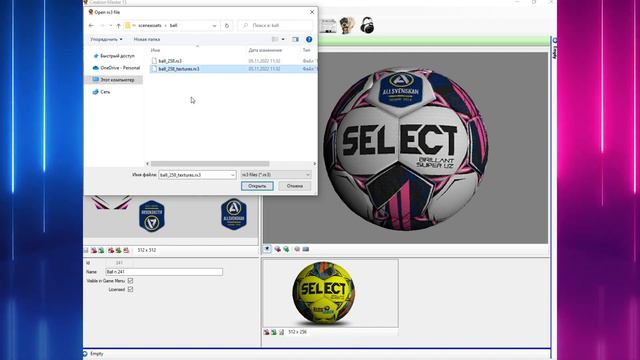Viewport: 640px width, 360px height.
Task: Open the view options dropdown arrow
Action: click(283, 39)
